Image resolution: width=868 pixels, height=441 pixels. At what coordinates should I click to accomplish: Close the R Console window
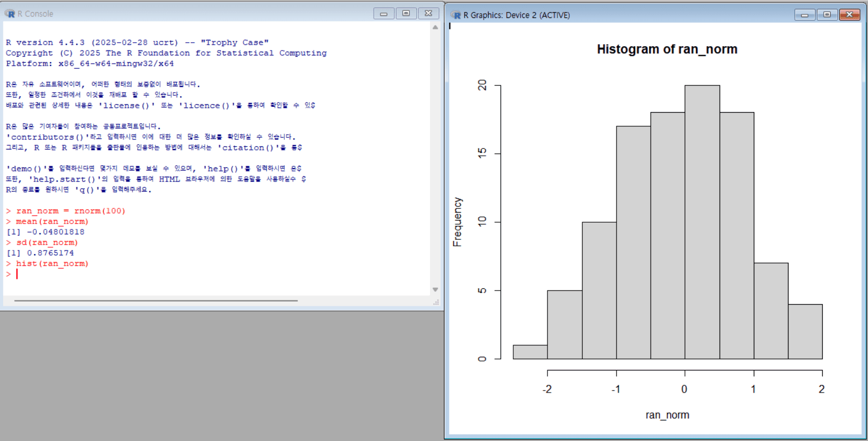pyautogui.click(x=428, y=14)
